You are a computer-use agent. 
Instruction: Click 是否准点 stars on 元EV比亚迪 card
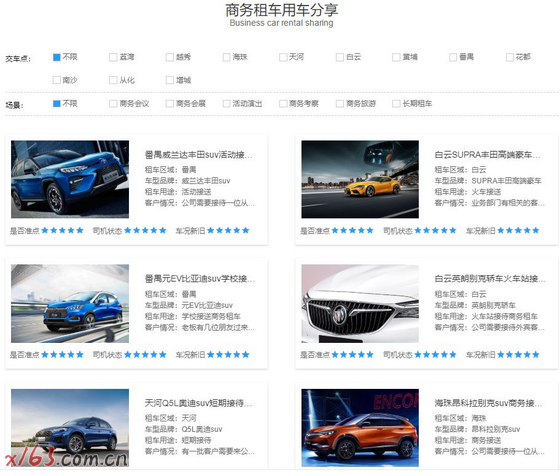point(62,355)
